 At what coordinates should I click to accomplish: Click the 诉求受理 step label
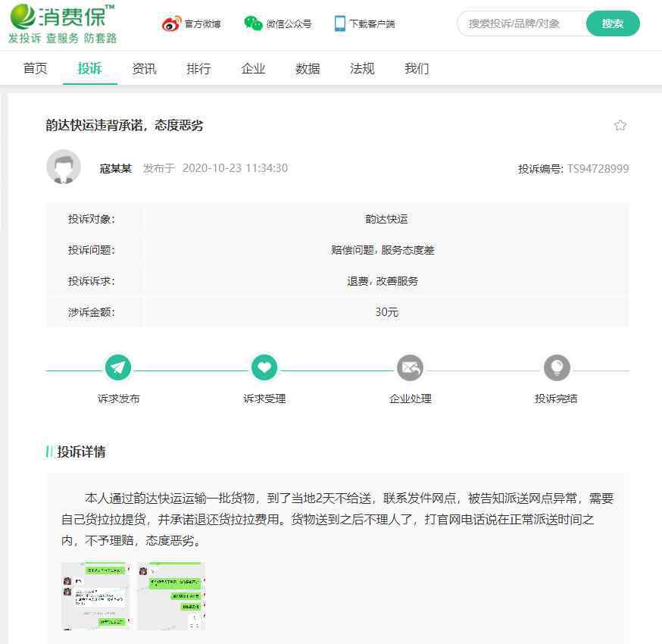tap(264, 399)
